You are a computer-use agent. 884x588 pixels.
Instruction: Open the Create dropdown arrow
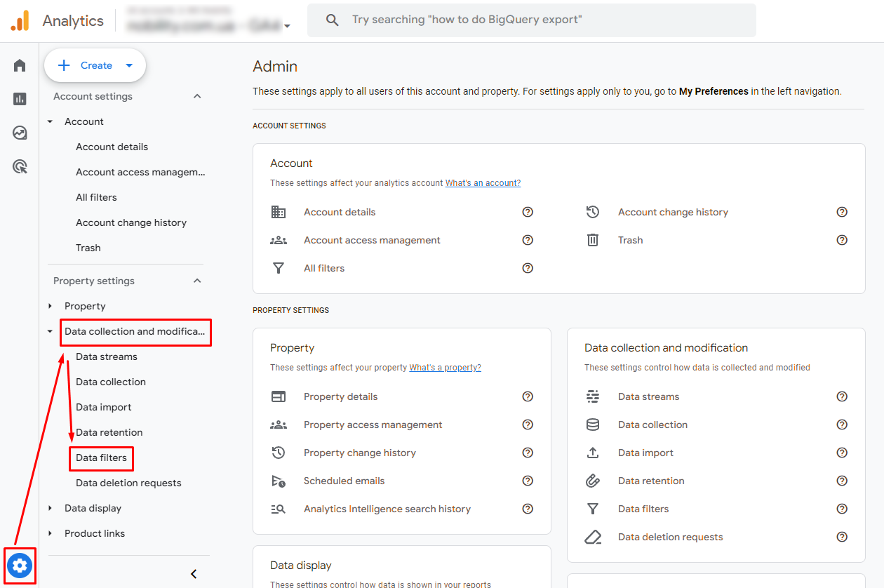[129, 65]
